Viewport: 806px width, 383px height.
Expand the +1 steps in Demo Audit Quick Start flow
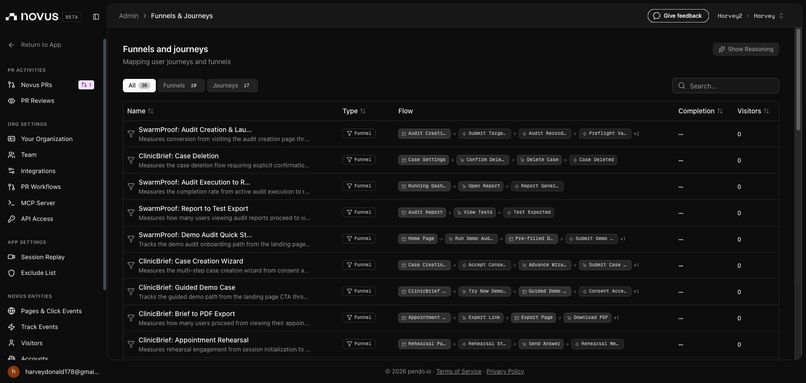tap(622, 239)
